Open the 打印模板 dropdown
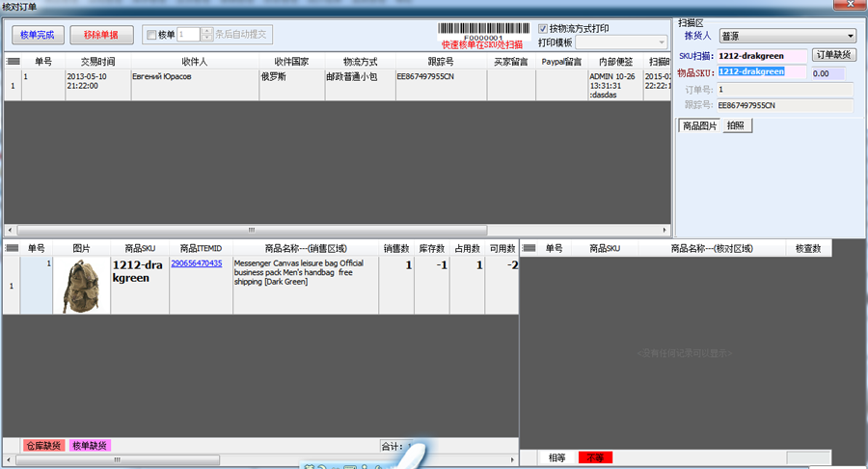 [660, 42]
